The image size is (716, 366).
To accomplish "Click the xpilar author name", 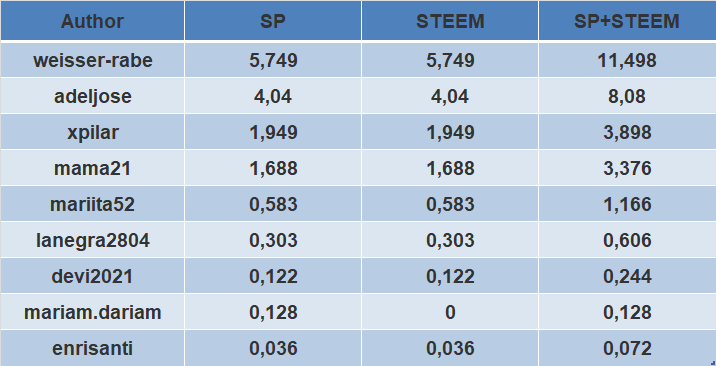I will (x=93, y=132).
